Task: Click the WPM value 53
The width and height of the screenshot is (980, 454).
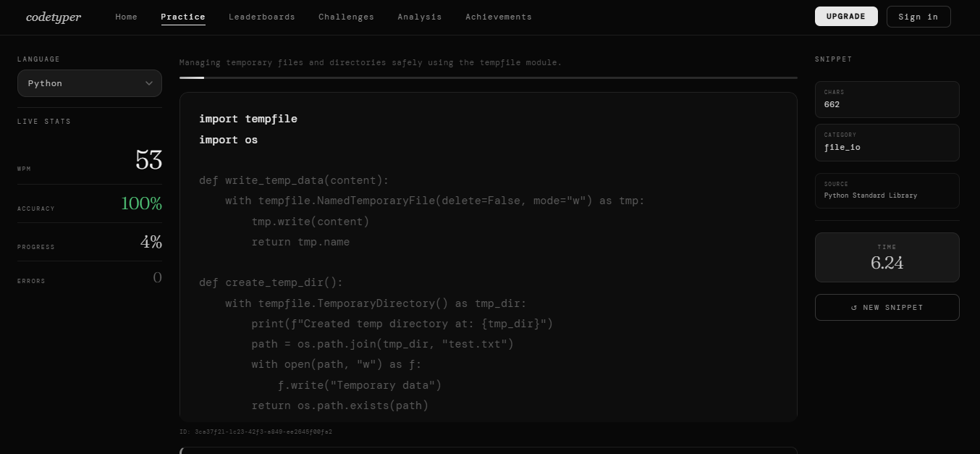Action: [x=149, y=160]
